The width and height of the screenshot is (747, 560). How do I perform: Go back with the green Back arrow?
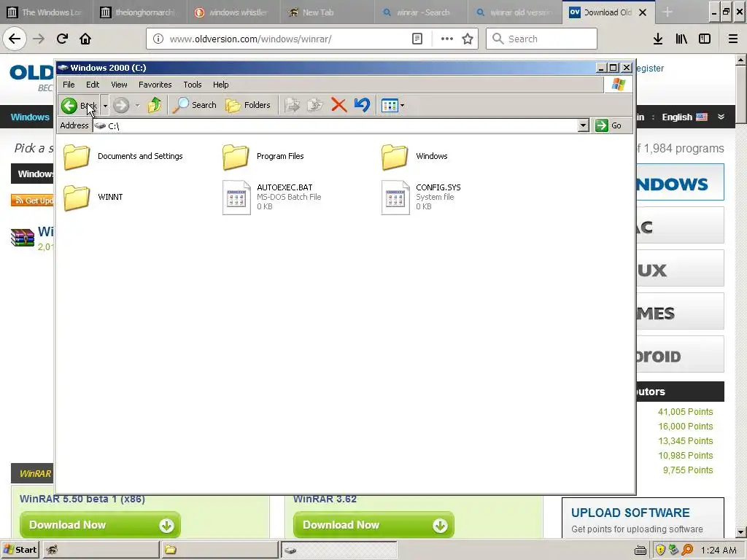point(80,105)
